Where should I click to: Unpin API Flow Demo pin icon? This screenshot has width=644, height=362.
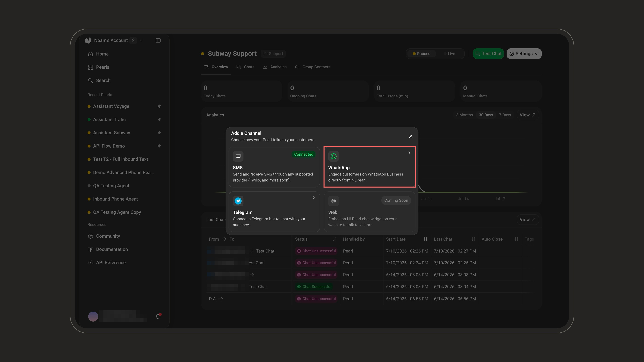click(159, 146)
